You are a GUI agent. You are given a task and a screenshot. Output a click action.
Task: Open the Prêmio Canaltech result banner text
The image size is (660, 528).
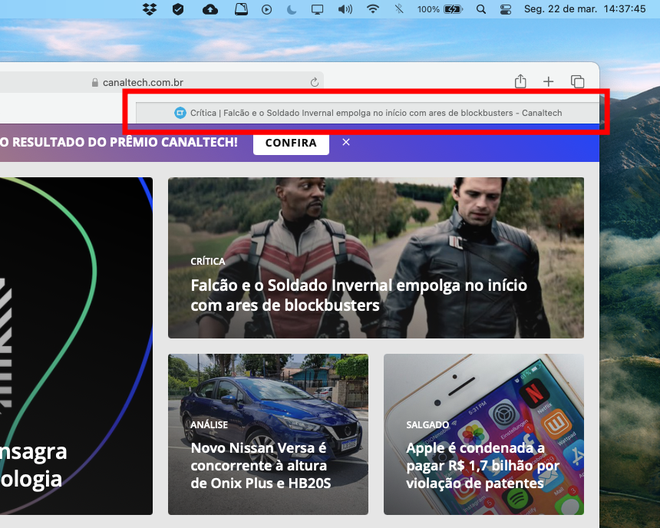tap(119, 142)
